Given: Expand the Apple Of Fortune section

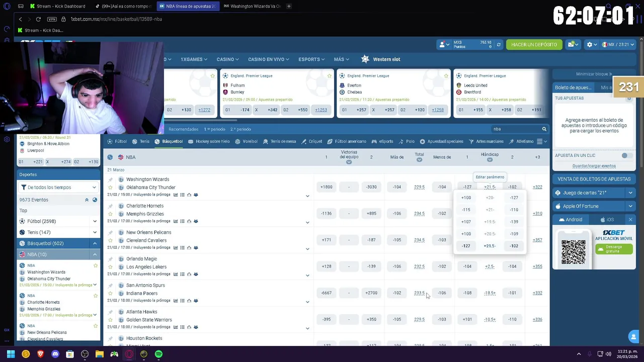Looking at the screenshot, I should (x=630, y=206).
